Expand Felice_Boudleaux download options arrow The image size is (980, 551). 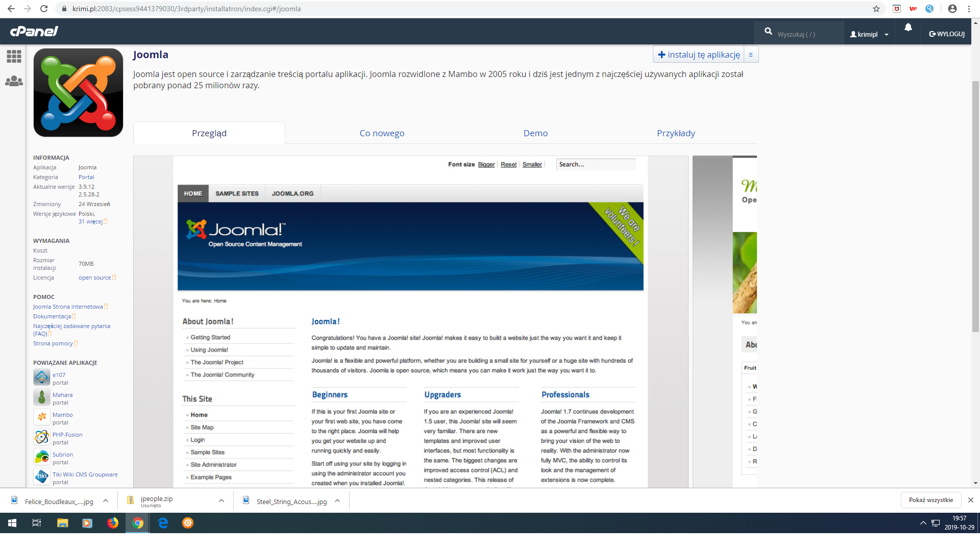(106, 501)
